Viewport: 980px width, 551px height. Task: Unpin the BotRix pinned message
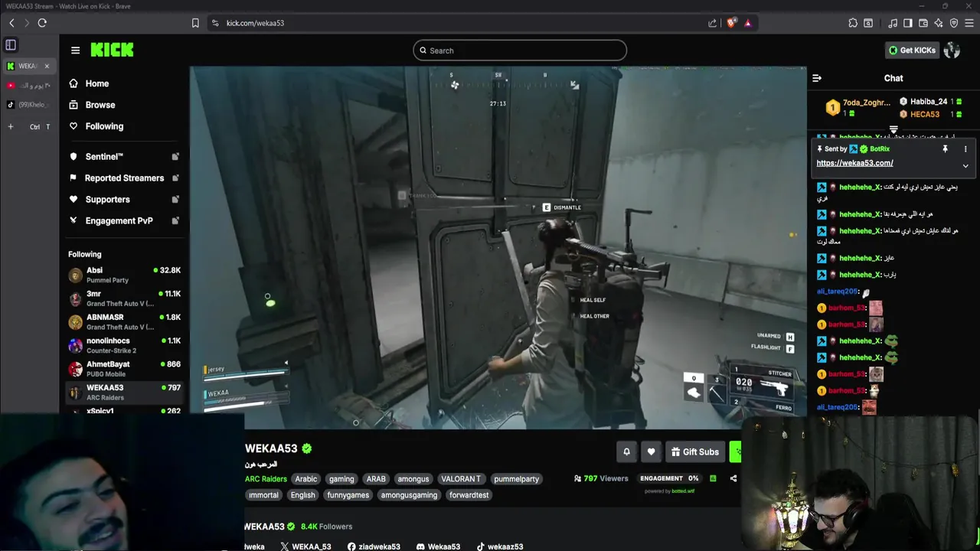pos(945,149)
